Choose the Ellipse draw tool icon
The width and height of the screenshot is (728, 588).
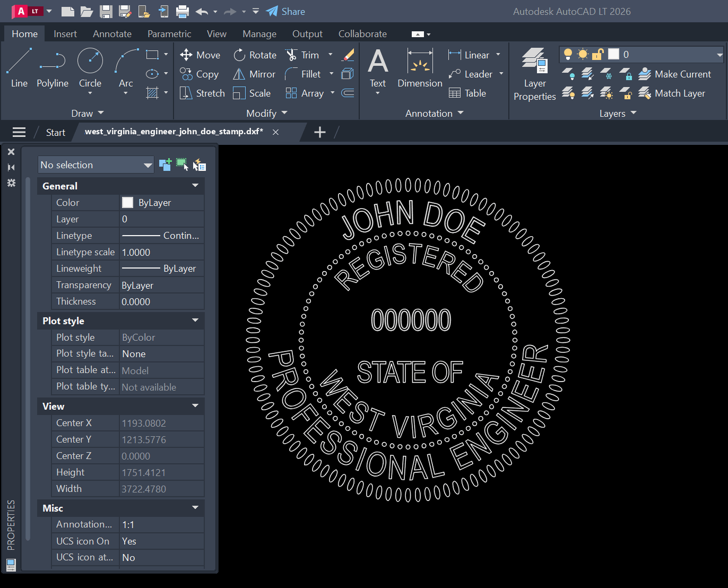(x=152, y=74)
